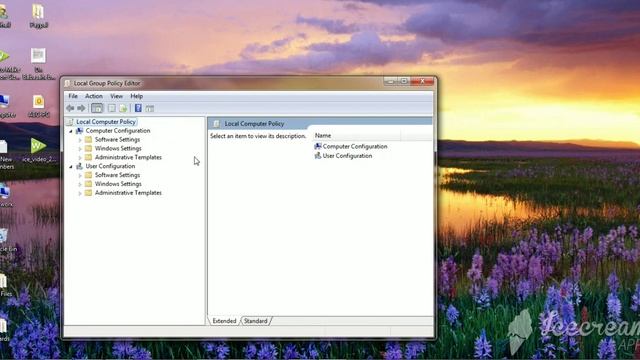
Task: Expand Software Settings under User Configuration
Action: [x=80, y=175]
